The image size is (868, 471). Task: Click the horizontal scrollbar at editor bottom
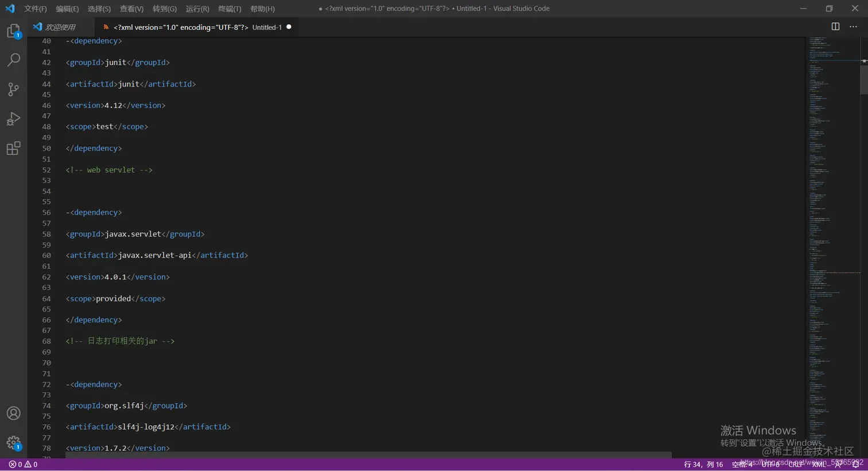click(368, 455)
